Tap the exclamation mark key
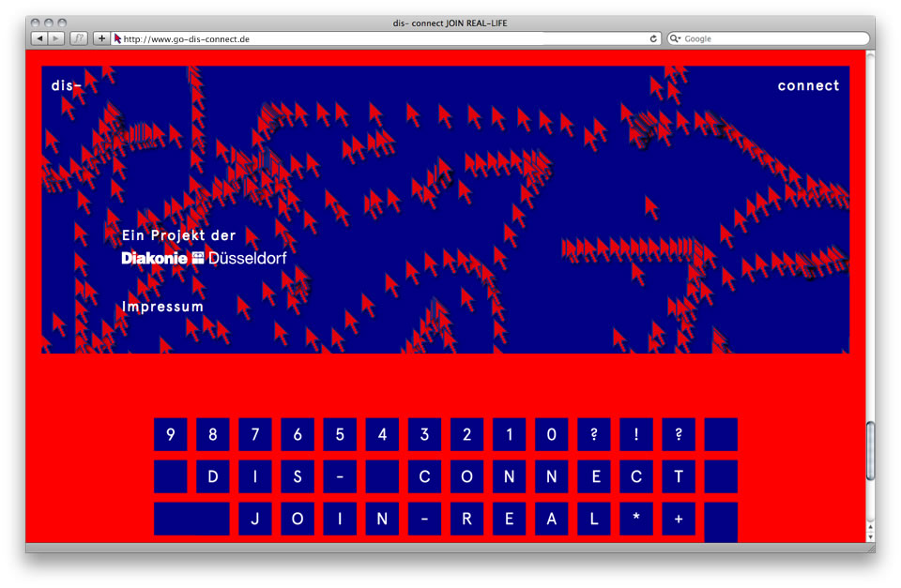This screenshot has height=588, width=901. (636, 435)
